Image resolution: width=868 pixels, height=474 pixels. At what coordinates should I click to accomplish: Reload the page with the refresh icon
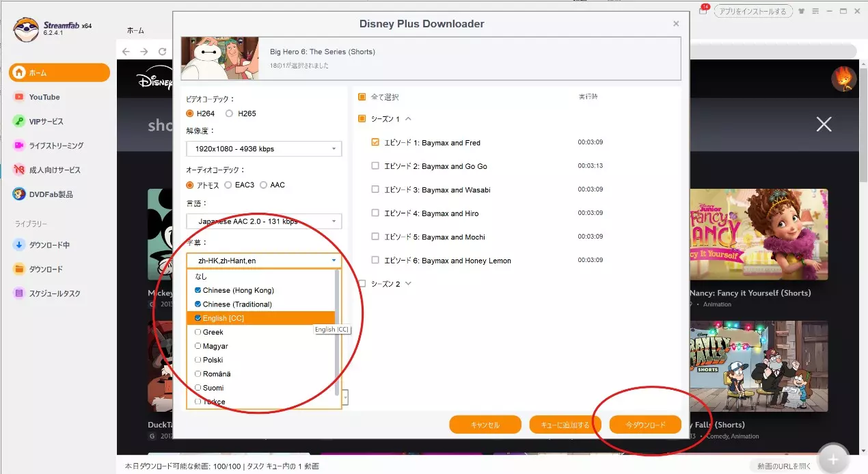coord(162,51)
